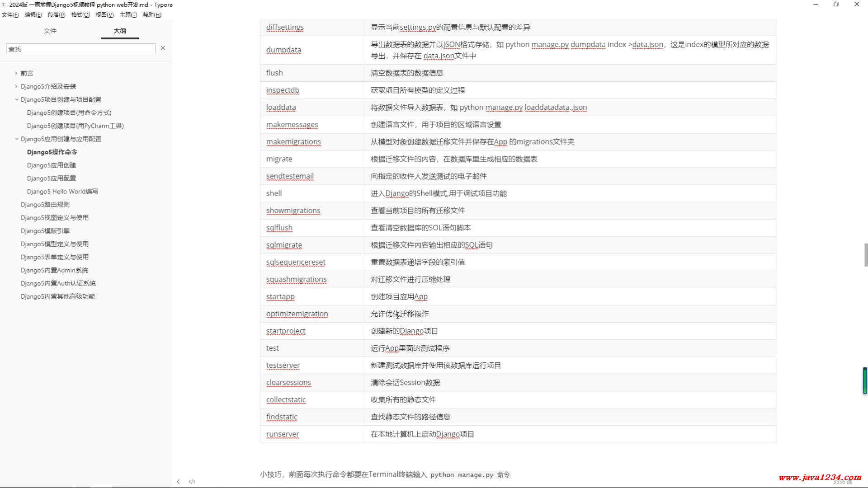Click the makemessages command cell

[x=312, y=124]
